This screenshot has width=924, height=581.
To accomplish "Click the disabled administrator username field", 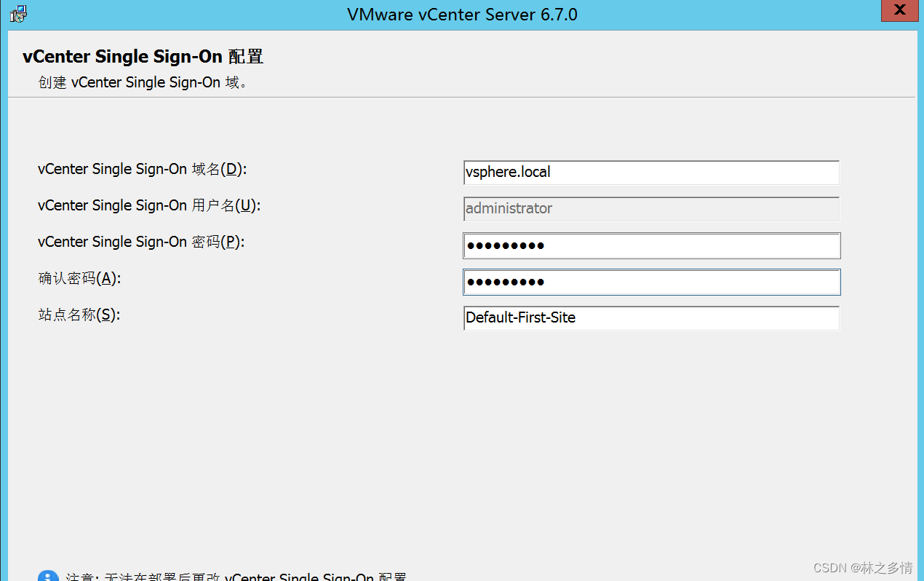I will click(x=651, y=209).
